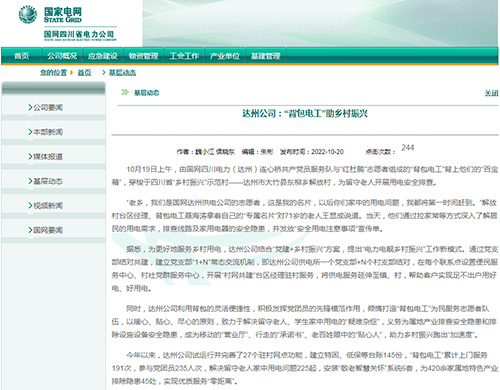
Task: Click the view count 244
Action: (x=408, y=148)
